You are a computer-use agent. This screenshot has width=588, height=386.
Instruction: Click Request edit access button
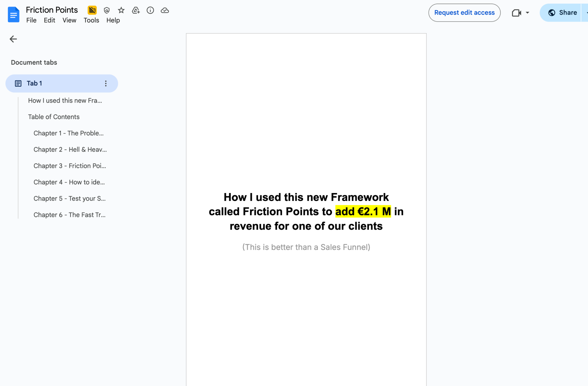[464, 13]
